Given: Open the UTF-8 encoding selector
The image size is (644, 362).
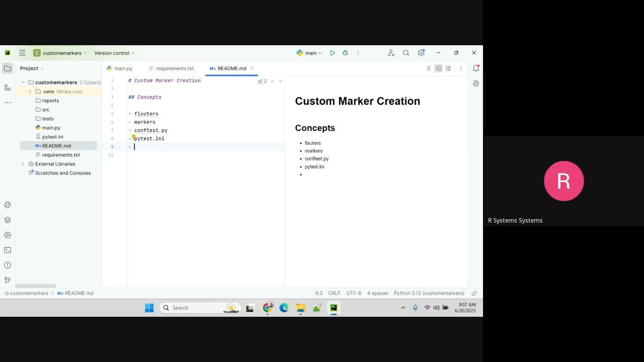Looking at the screenshot, I should [x=354, y=293].
